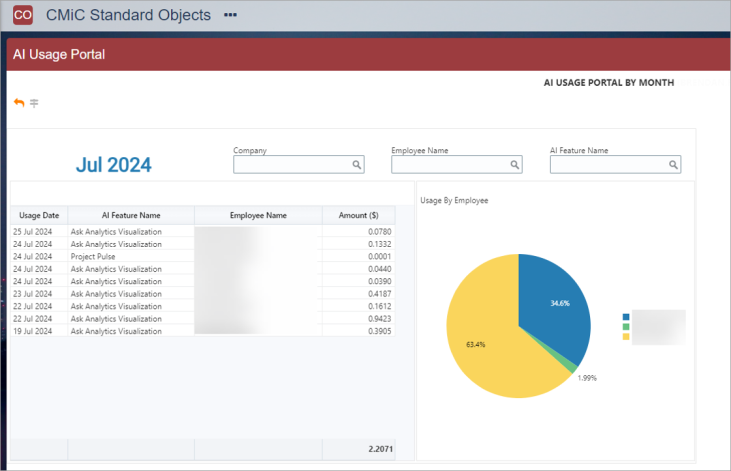The height and width of the screenshot is (471, 731).
Task: Sort by the AI Feature Name column header
Action: (x=131, y=215)
